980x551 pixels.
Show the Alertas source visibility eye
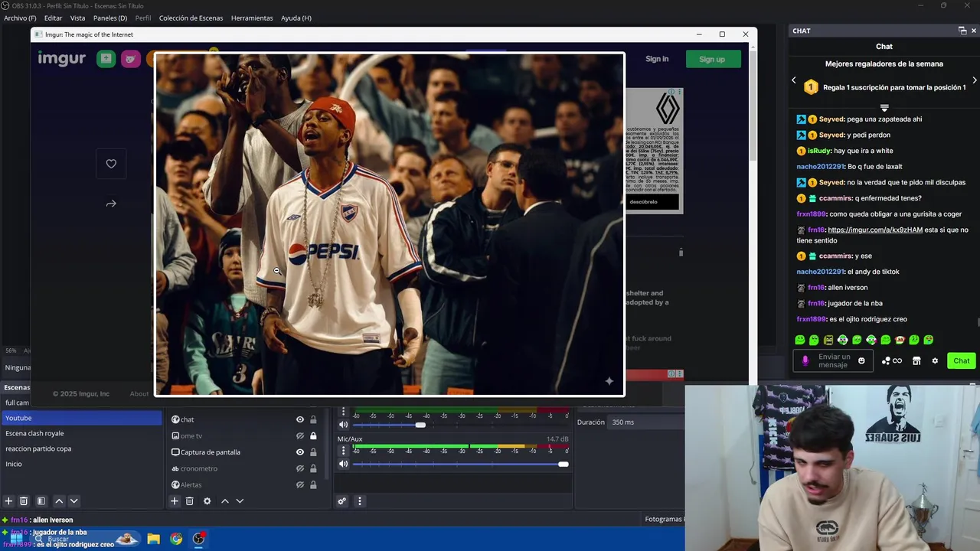tap(300, 484)
